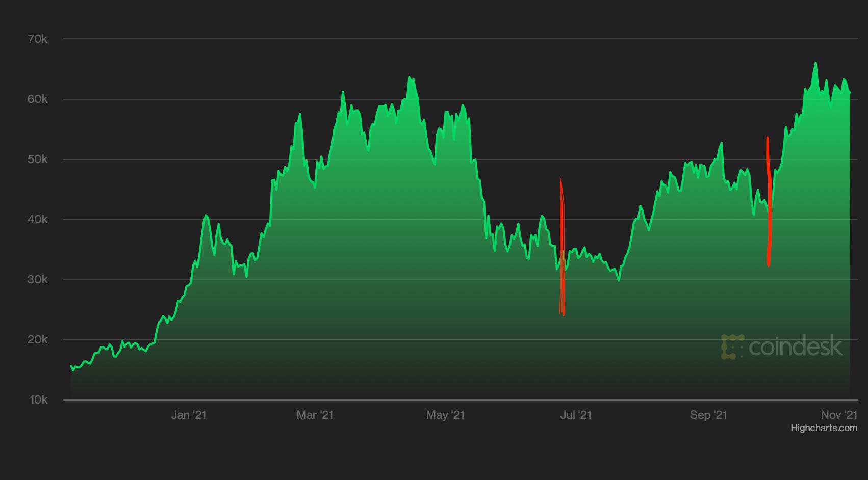Click the mid-April price peak near 64k
868x480 pixels.
coord(409,77)
